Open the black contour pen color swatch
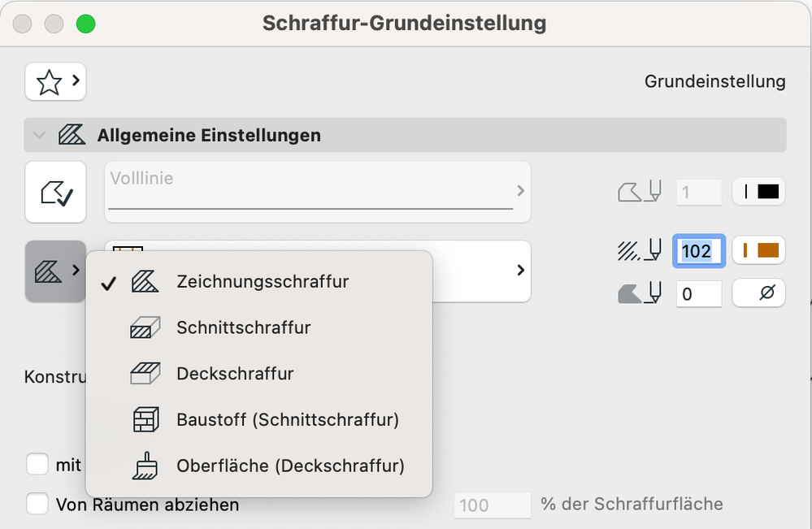This screenshot has width=812, height=529. 759,192
